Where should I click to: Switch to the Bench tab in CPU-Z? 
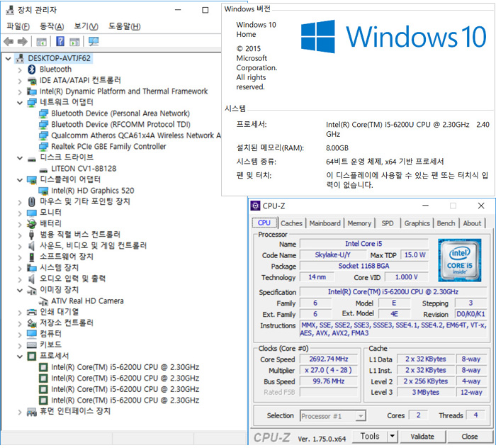tap(446, 223)
